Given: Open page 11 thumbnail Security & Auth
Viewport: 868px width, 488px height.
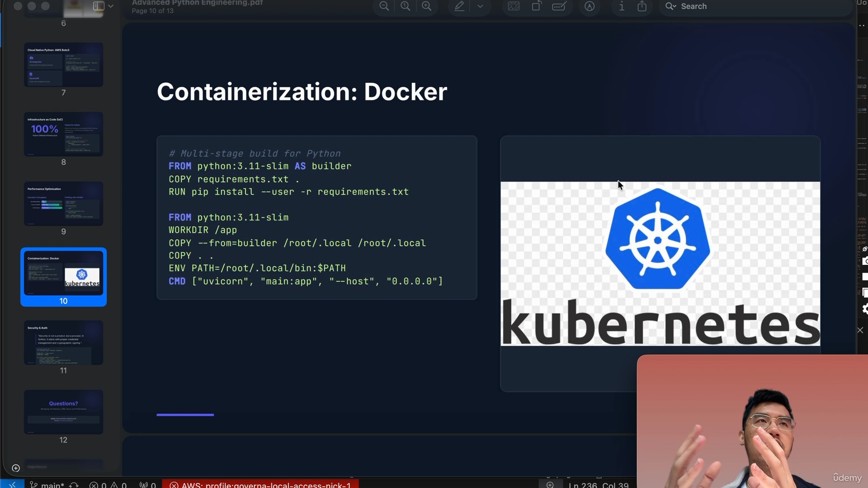Looking at the screenshot, I should [x=63, y=343].
